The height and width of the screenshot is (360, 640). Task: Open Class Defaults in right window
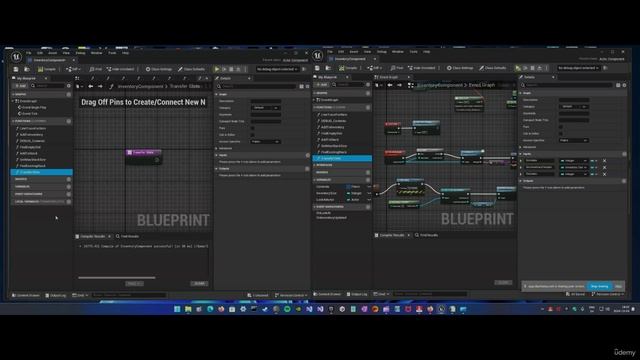click(x=492, y=68)
